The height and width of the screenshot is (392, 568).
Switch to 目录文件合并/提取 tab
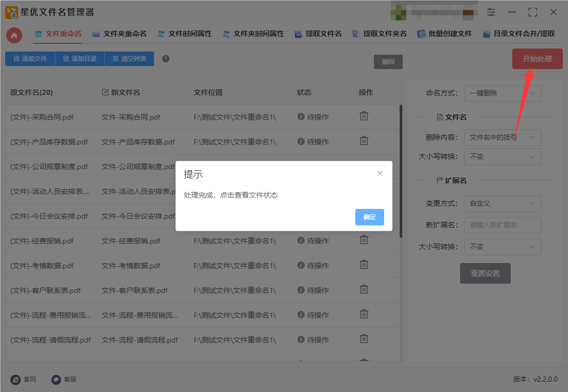tap(519, 34)
